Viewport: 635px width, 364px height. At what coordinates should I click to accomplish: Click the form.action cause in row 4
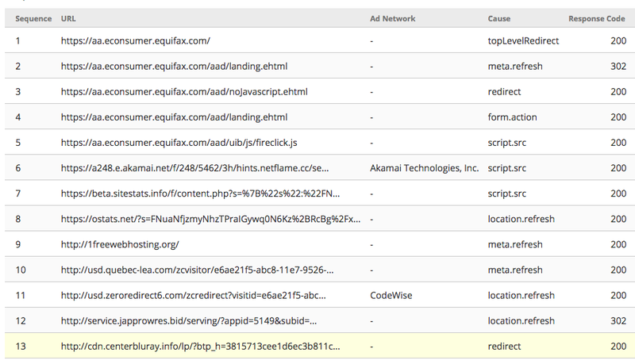coord(512,117)
